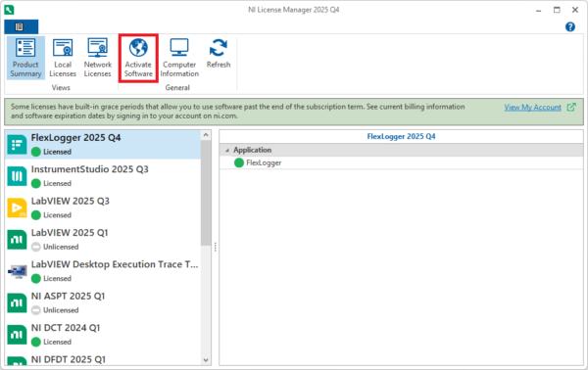
Task: Click the product list scrollbar thumb
Action: [206, 193]
